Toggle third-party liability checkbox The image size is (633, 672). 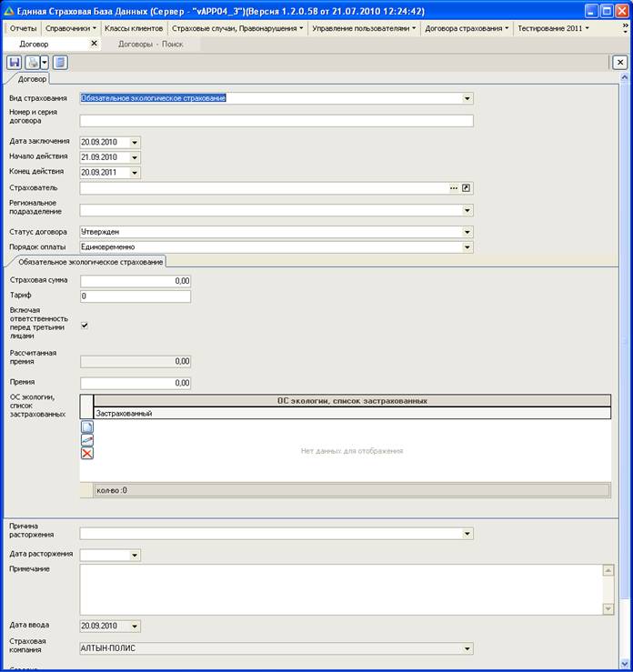click(85, 325)
